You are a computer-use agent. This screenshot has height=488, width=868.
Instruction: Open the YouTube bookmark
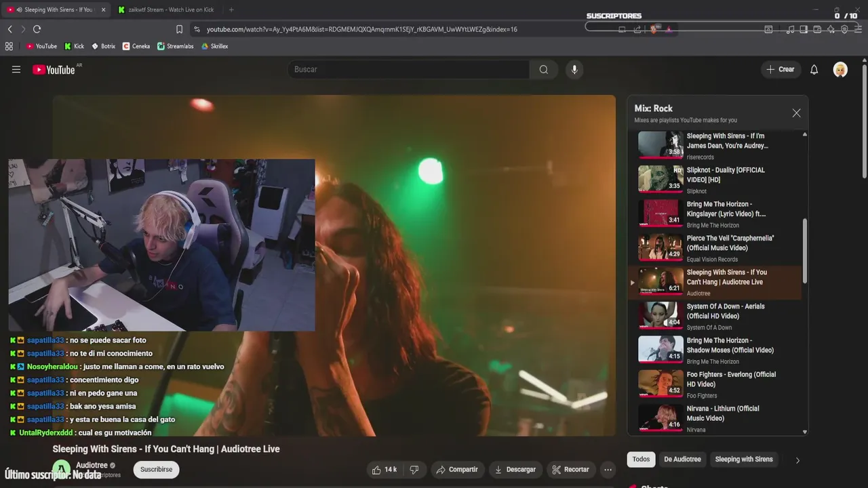coord(41,46)
